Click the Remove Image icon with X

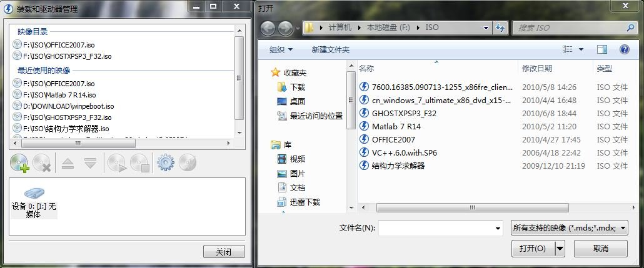(x=41, y=163)
